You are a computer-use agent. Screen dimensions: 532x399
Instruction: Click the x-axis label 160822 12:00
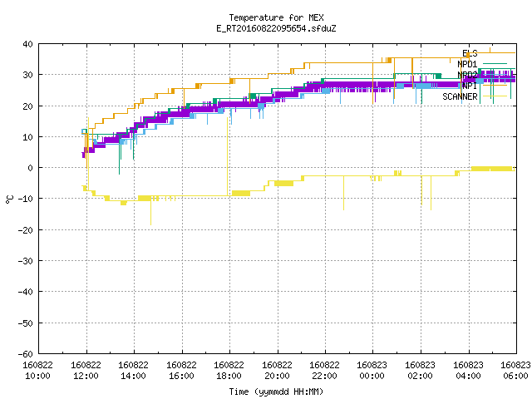pyautogui.click(x=86, y=371)
